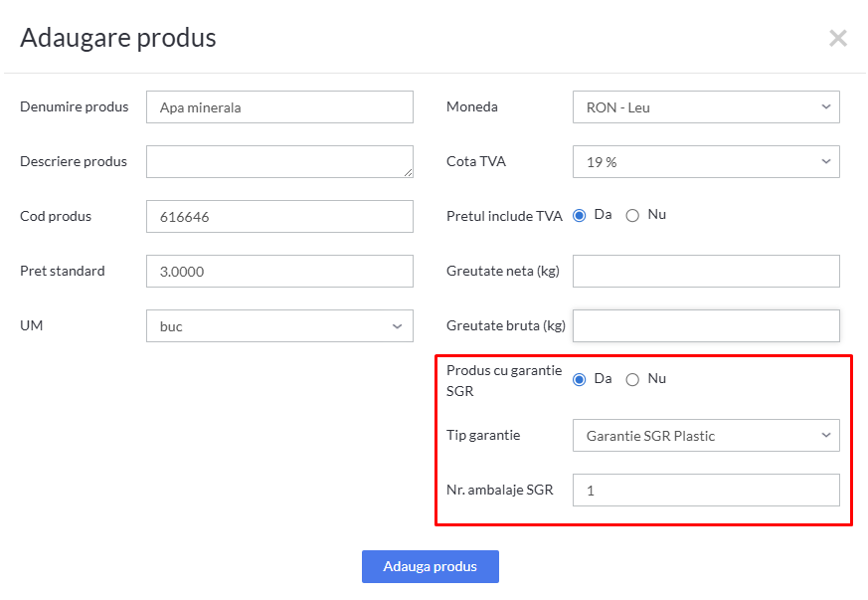Click the Adauga produs button
Screen dimensions: 868x600
(x=430, y=566)
